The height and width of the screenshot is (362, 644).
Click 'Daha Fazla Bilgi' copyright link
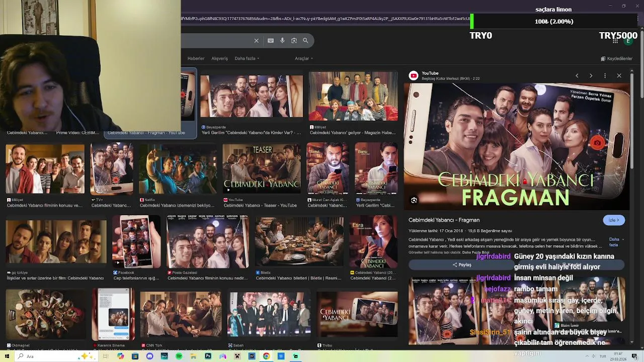point(475,252)
